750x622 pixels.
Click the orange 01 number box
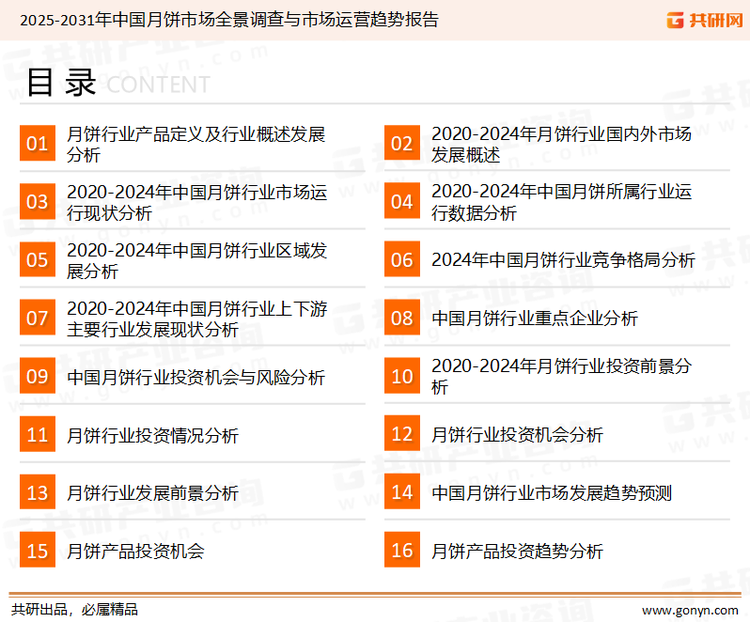37,143
